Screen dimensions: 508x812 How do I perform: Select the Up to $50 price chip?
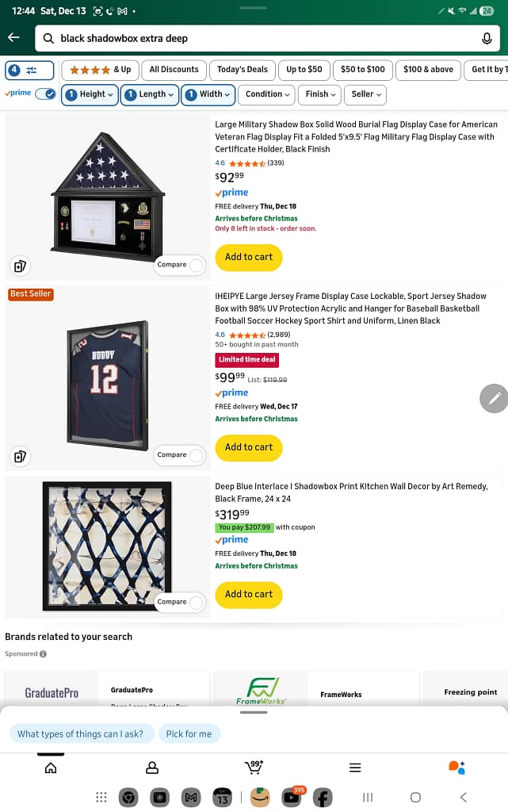(x=304, y=70)
